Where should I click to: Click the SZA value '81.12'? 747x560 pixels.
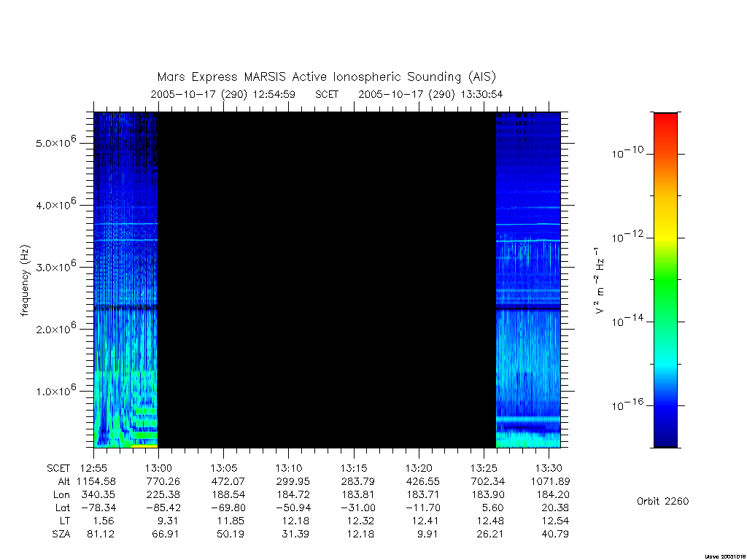[x=101, y=534]
